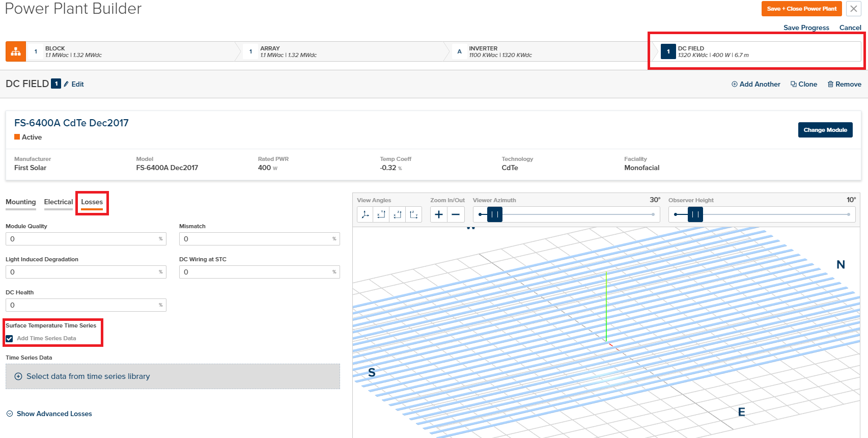The height and width of the screenshot is (438, 868).
Task: Click the pencil Edit icon beside DC FIELD
Action: (66, 84)
